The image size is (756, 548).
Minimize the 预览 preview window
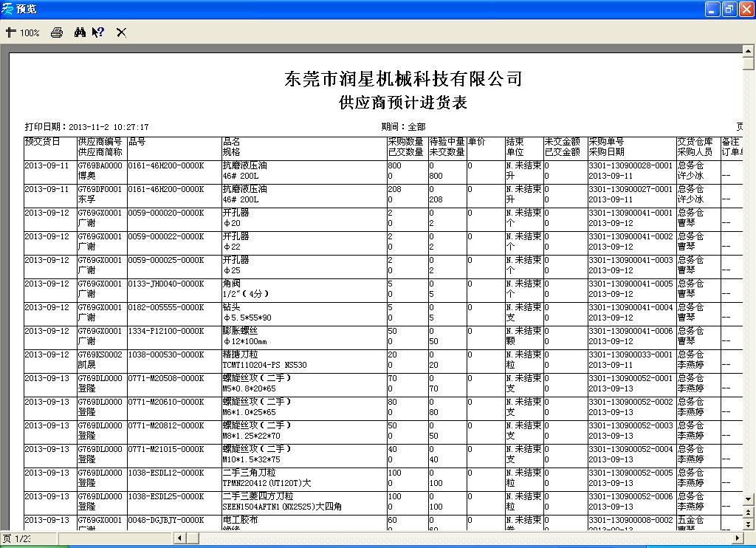pyautogui.click(x=712, y=9)
